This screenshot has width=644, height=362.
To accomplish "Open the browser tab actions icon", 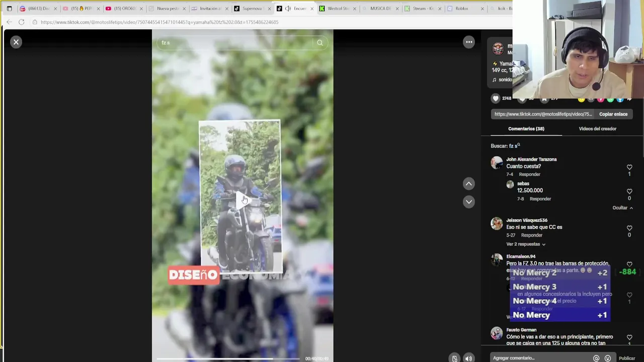I will pyautogui.click(x=9, y=9).
